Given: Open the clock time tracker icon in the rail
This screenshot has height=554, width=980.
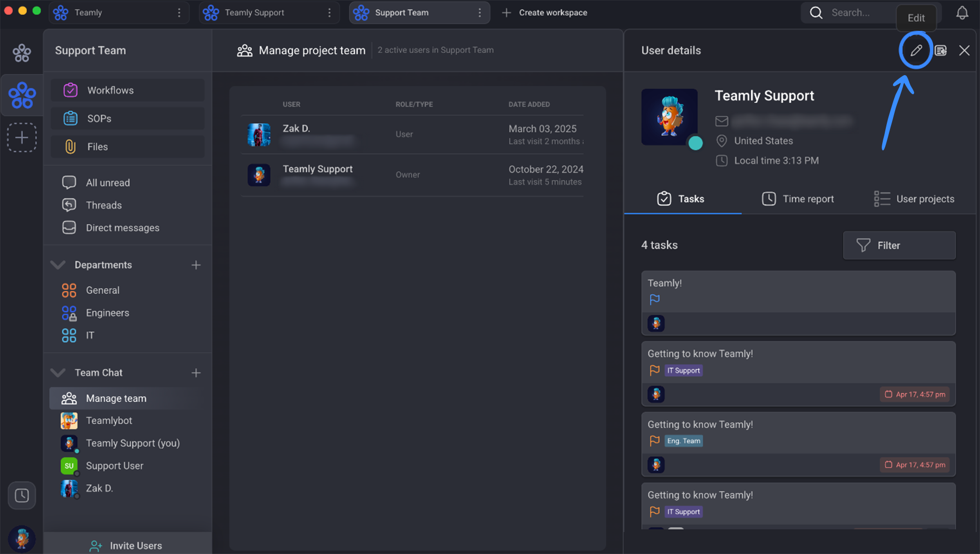Looking at the screenshot, I should 22,495.
